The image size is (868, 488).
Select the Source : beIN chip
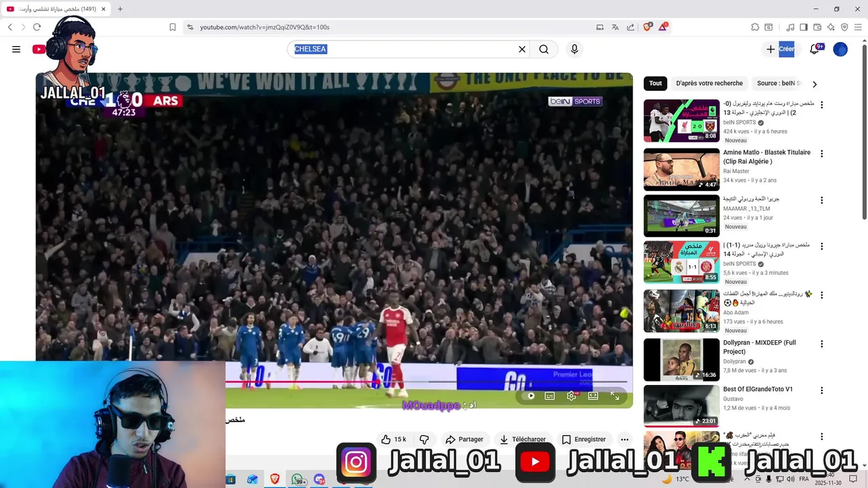[x=778, y=83]
